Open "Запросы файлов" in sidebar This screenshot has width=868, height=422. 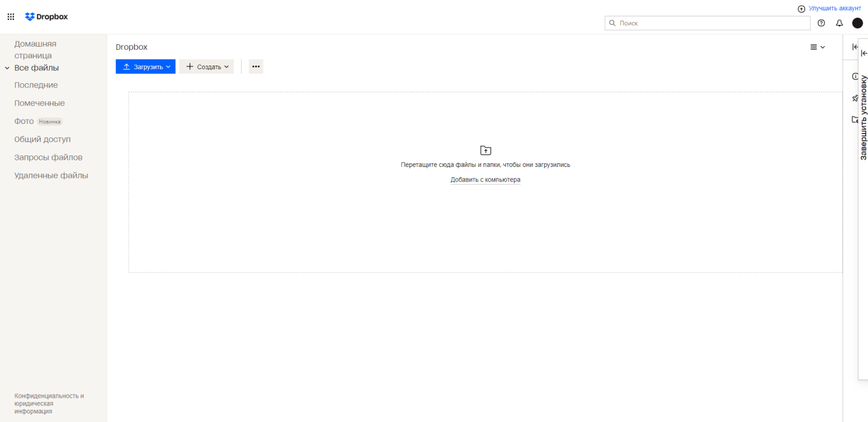pyautogui.click(x=49, y=157)
